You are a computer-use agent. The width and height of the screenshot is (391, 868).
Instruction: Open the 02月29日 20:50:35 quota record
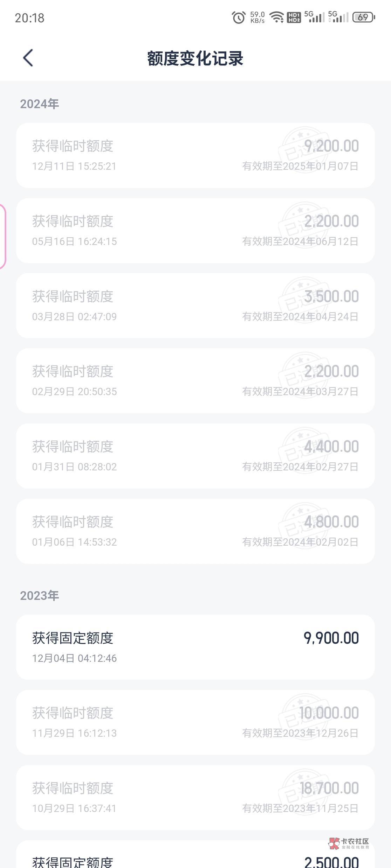[195, 381]
